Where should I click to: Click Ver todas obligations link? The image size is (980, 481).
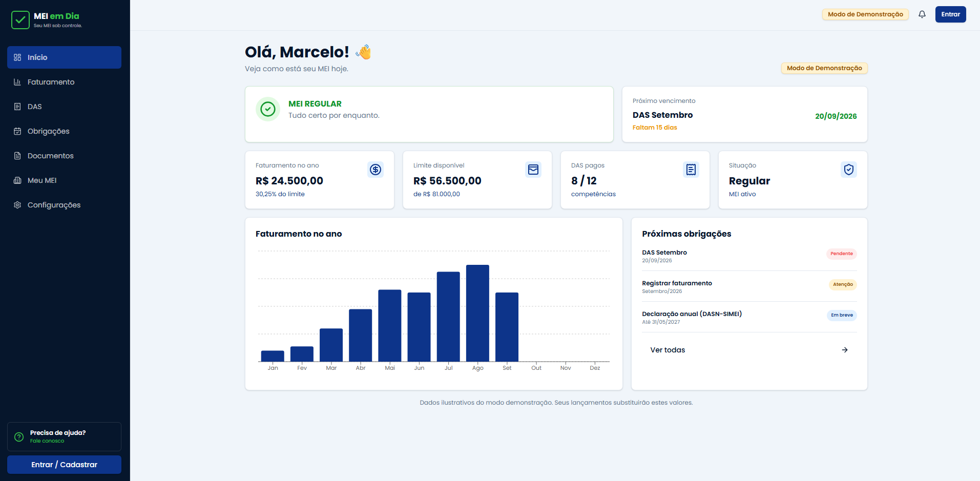point(749,350)
